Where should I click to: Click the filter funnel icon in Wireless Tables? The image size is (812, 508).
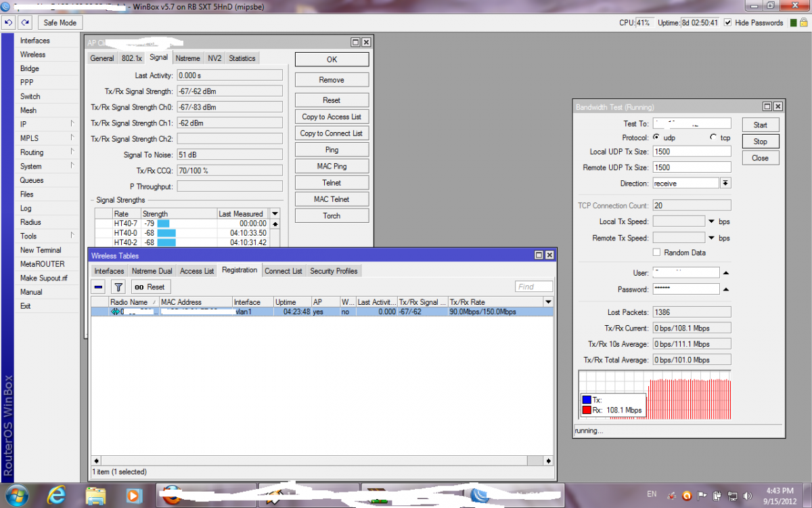click(118, 287)
